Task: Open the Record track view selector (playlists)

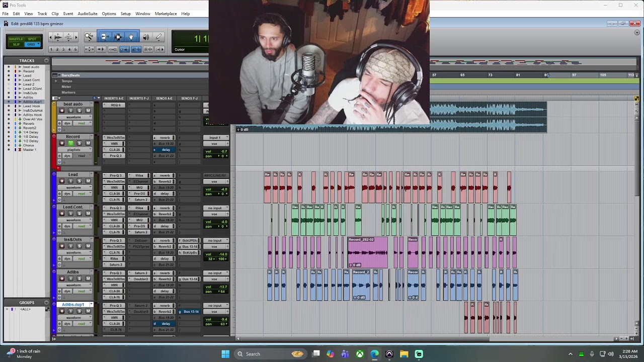Action: click(74, 149)
